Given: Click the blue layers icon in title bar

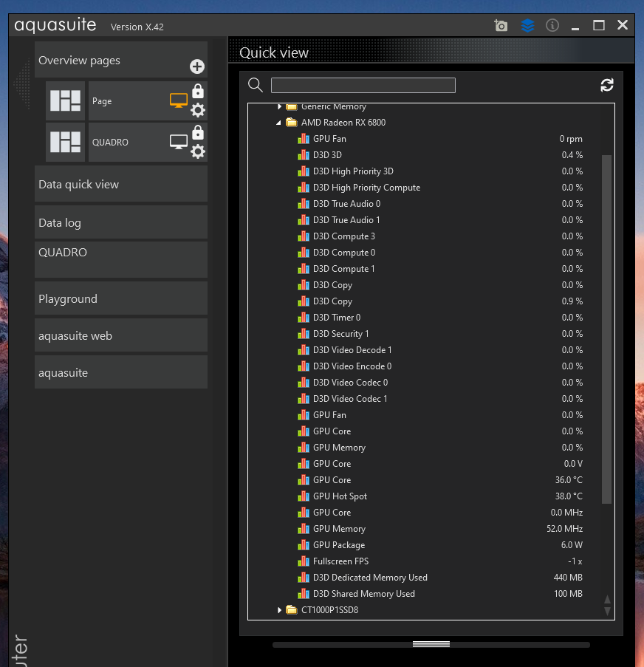Looking at the screenshot, I should (527, 25).
